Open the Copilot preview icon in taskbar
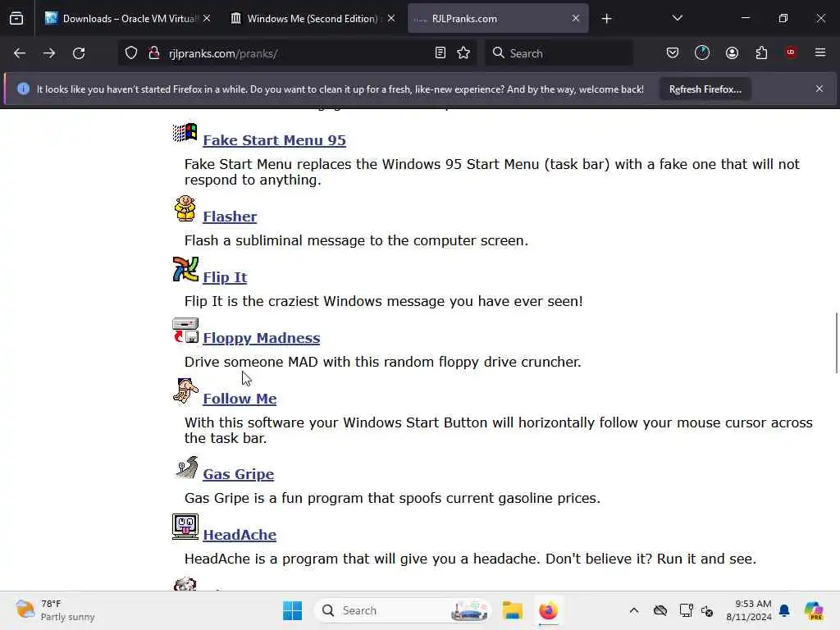Image resolution: width=840 pixels, height=630 pixels. [814, 610]
